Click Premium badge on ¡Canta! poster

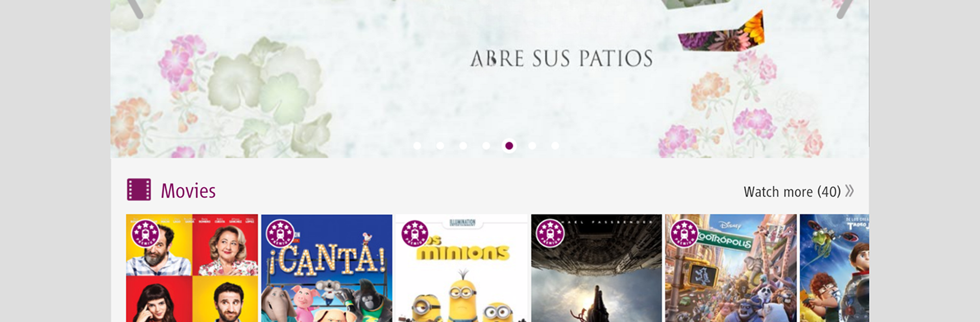tap(280, 234)
